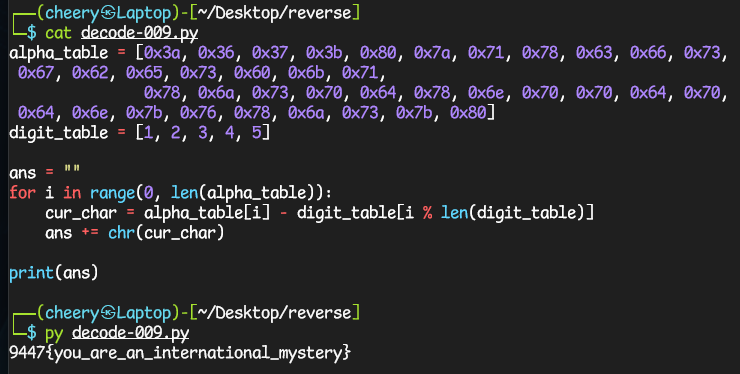740x374 pixels.
Task: Click the hex value 0x36
Action: click(x=216, y=52)
